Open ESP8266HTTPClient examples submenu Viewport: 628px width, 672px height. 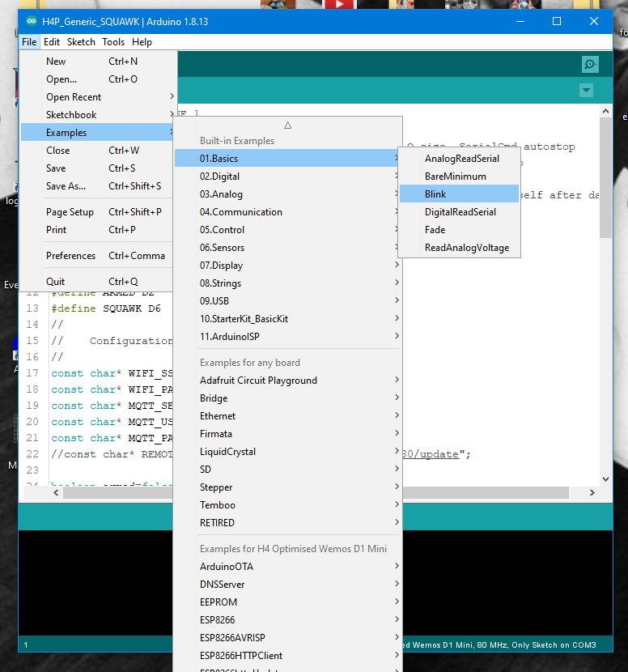pyautogui.click(x=288, y=656)
